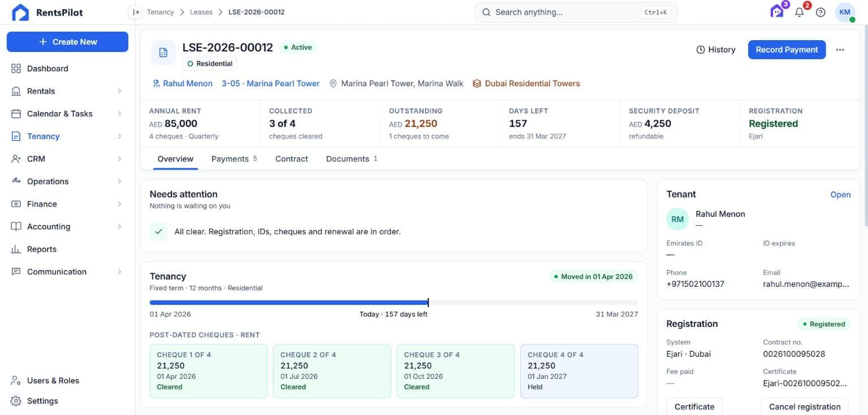Image resolution: width=868 pixels, height=415 pixels.
Task: Open the more options ellipsis menu
Action: [840, 50]
